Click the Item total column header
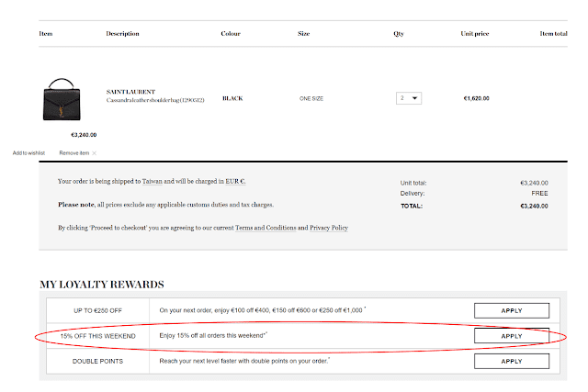The height and width of the screenshot is (392, 588). pyautogui.click(x=553, y=34)
